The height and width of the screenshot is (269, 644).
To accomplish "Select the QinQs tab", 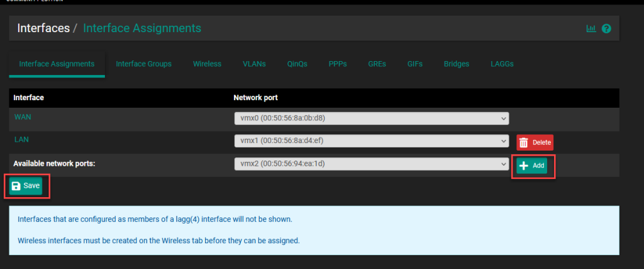I will (297, 64).
